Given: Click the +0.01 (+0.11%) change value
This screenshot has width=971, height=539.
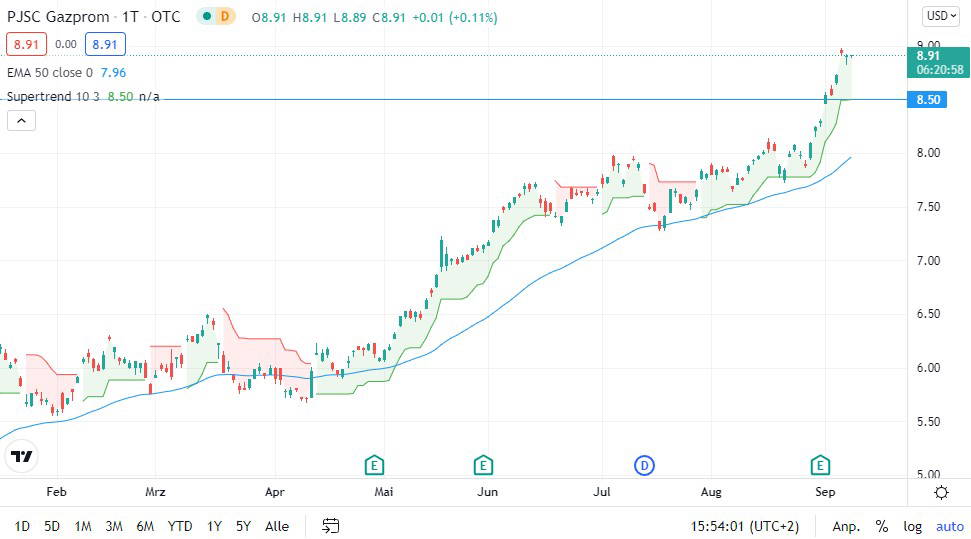Looking at the screenshot, I should (x=455, y=17).
